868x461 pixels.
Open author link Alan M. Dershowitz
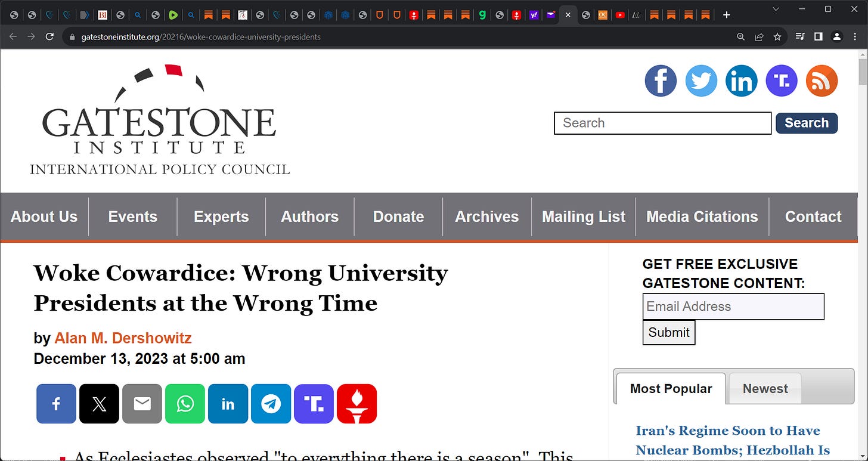[x=123, y=338]
